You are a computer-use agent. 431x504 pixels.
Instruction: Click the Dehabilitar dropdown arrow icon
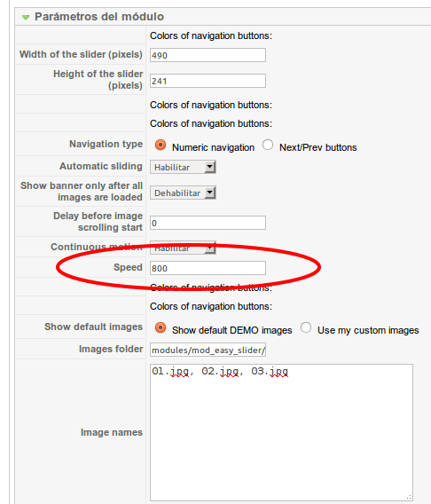tap(210, 193)
